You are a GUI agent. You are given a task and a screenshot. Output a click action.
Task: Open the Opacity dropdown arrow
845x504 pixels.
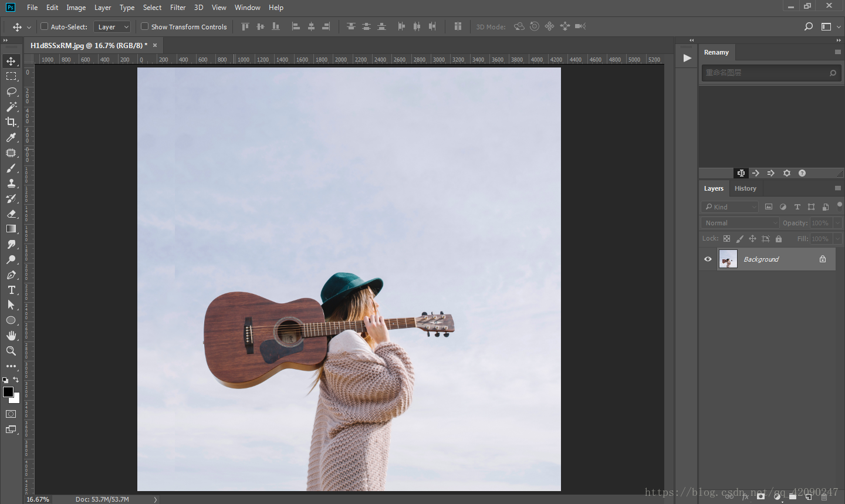837,223
